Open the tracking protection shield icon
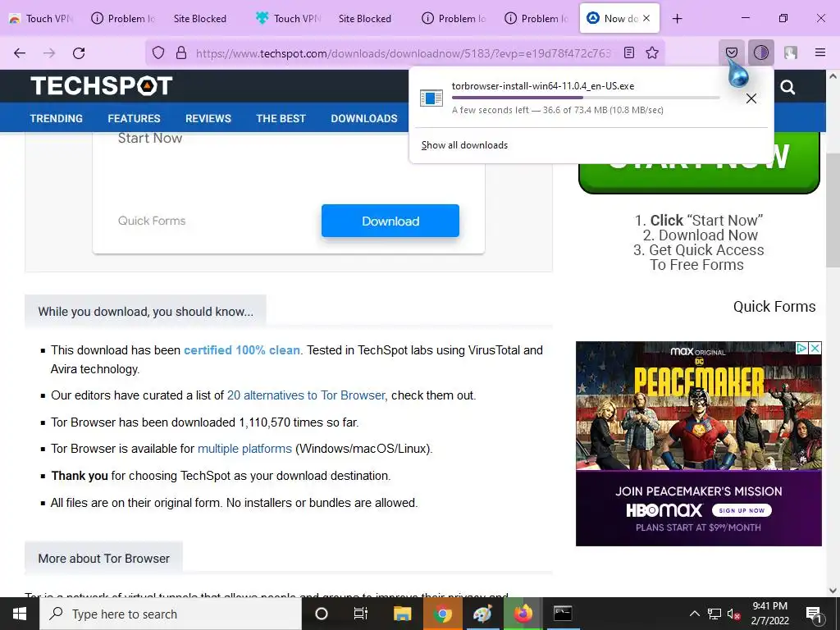This screenshot has height=630, width=840. coord(158,52)
